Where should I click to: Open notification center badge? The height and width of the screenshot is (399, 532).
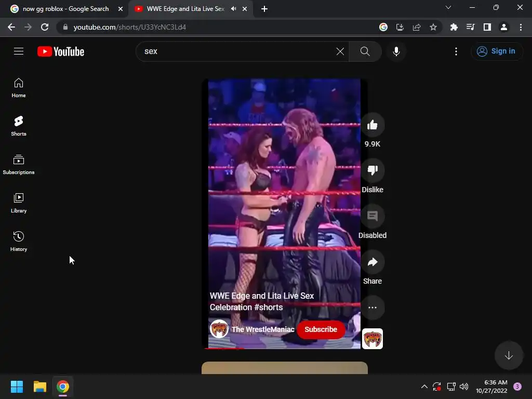(x=517, y=387)
